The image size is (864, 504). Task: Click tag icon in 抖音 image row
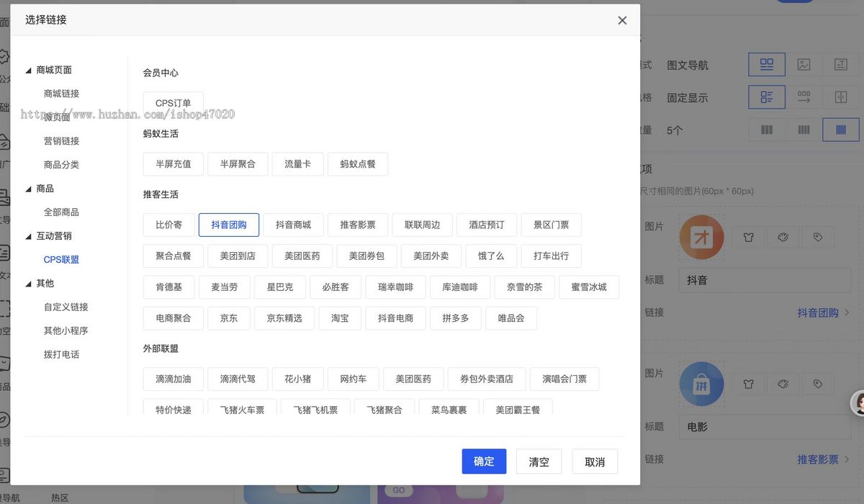818,237
